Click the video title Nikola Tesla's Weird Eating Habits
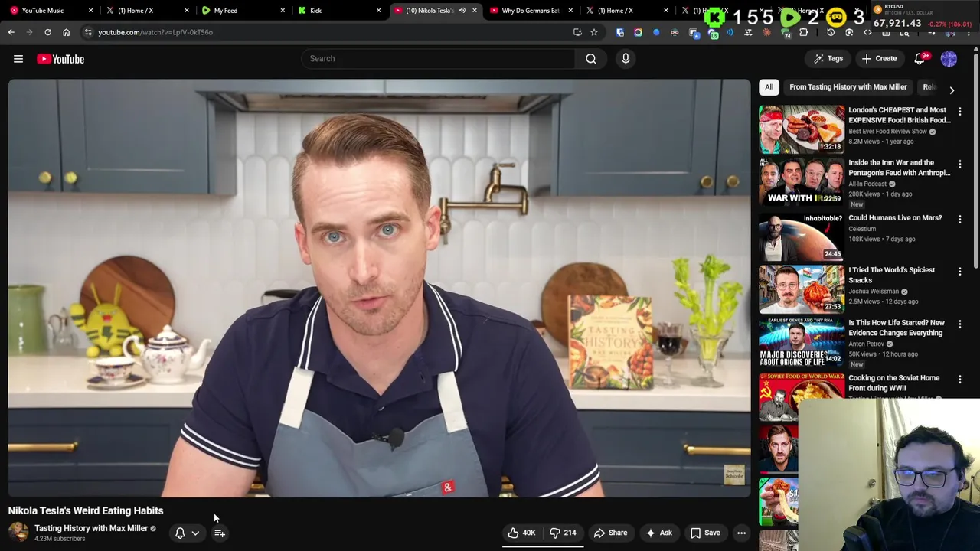The image size is (980, 551). pos(86,510)
